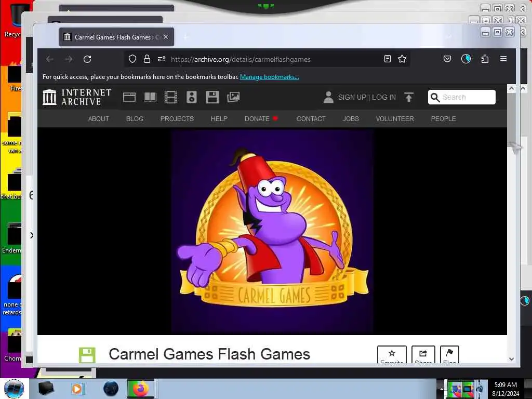Click the Carmel Games genie emulator image
This screenshot has width=532, height=399.
272,231
